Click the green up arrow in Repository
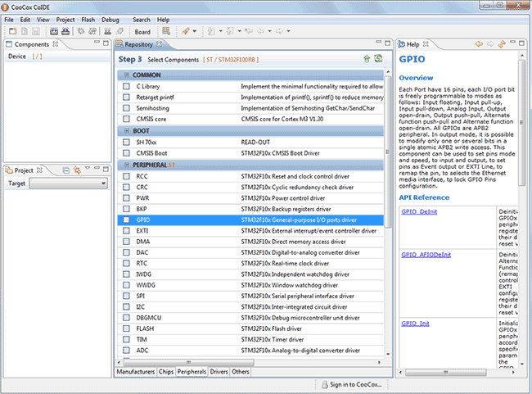 (x=366, y=59)
